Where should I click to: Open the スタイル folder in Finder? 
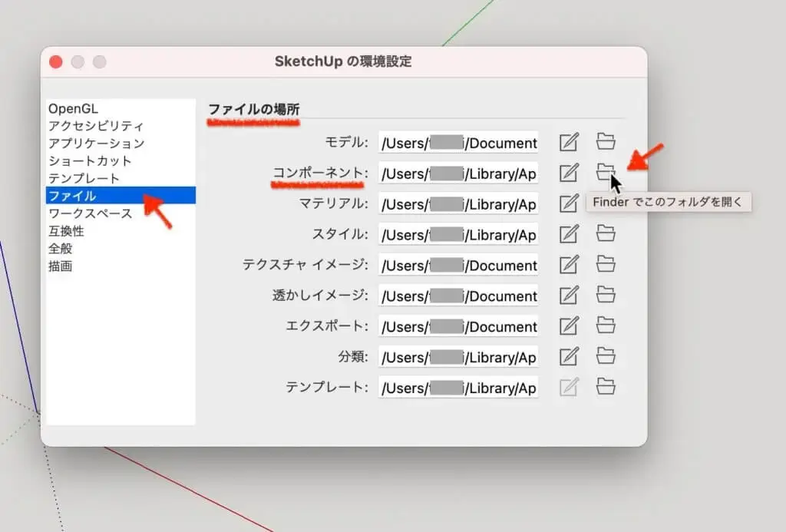tap(606, 233)
